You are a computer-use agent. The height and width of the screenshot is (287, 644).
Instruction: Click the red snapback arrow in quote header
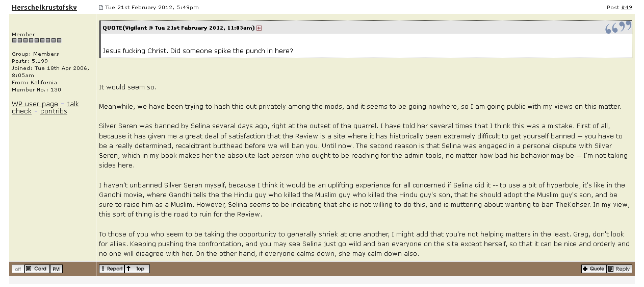(x=259, y=28)
